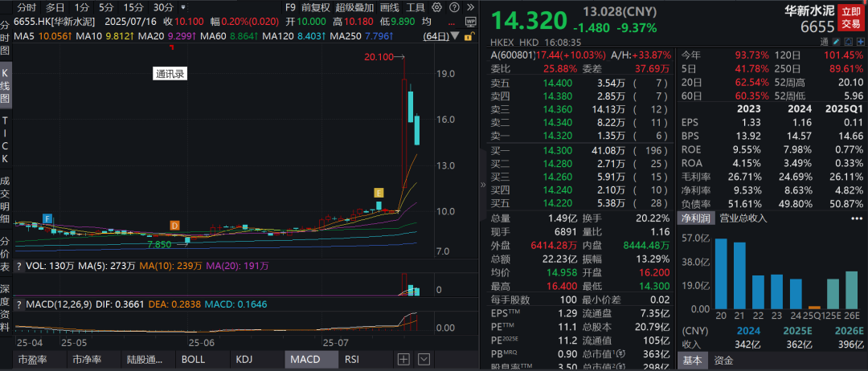Click the E marker near July candles

coord(379,193)
